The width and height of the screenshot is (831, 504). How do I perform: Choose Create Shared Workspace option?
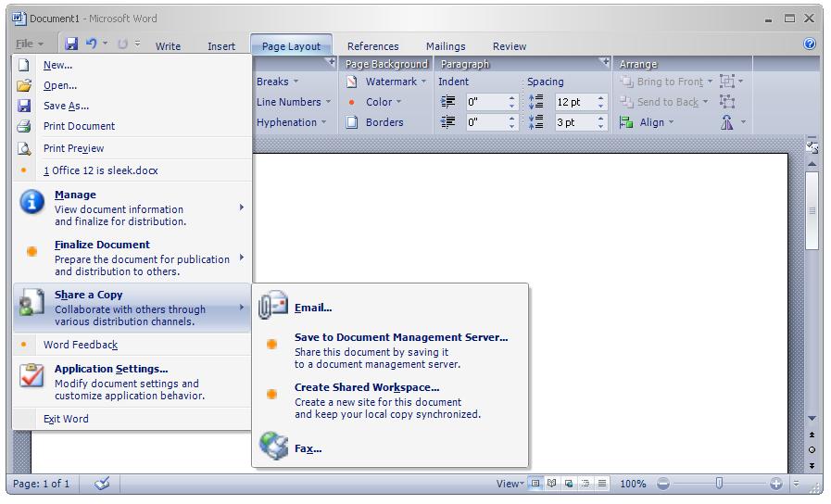(391, 400)
